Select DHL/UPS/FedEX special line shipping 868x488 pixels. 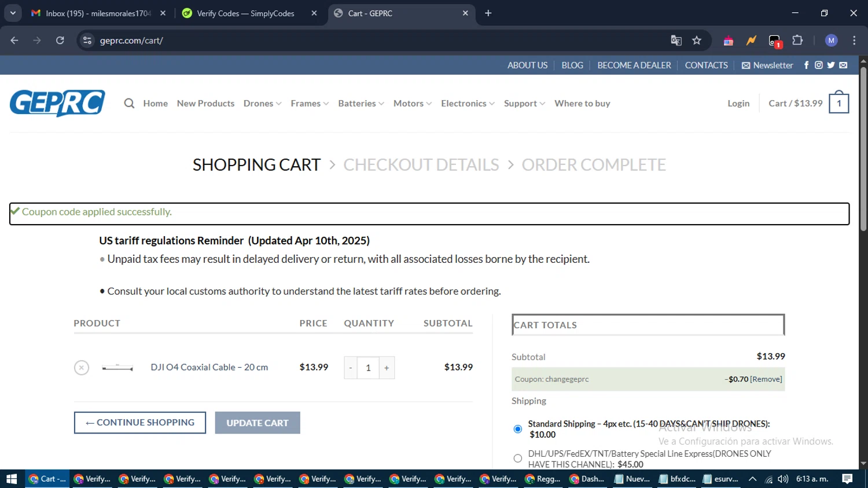click(x=518, y=458)
